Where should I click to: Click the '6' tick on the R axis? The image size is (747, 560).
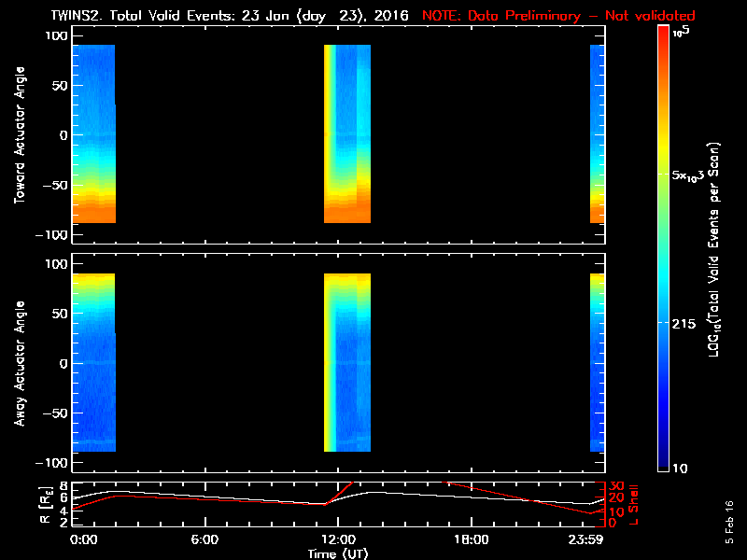point(62,498)
